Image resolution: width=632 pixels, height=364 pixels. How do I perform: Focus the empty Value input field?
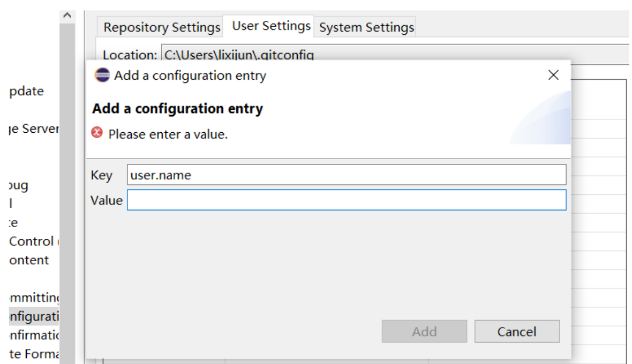pyautogui.click(x=346, y=200)
